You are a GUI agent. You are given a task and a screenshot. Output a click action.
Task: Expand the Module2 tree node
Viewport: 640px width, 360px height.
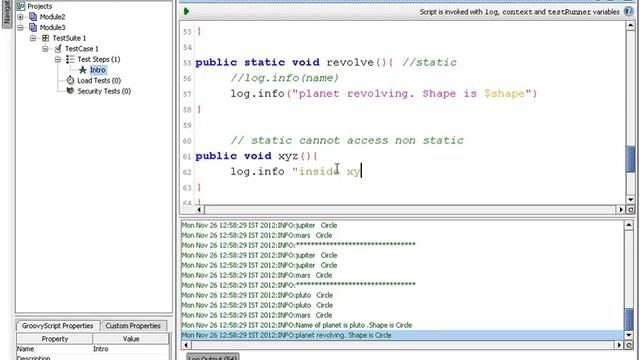click(x=20, y=17)
